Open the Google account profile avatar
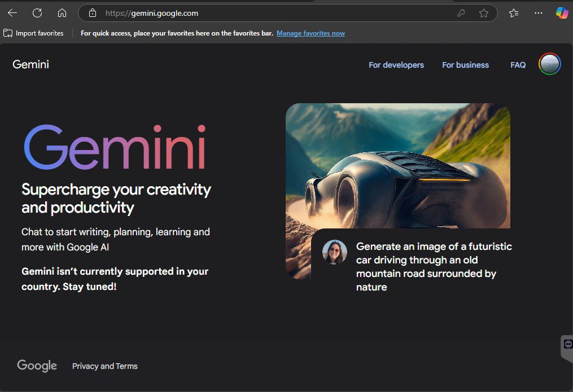 click(549, 64)
